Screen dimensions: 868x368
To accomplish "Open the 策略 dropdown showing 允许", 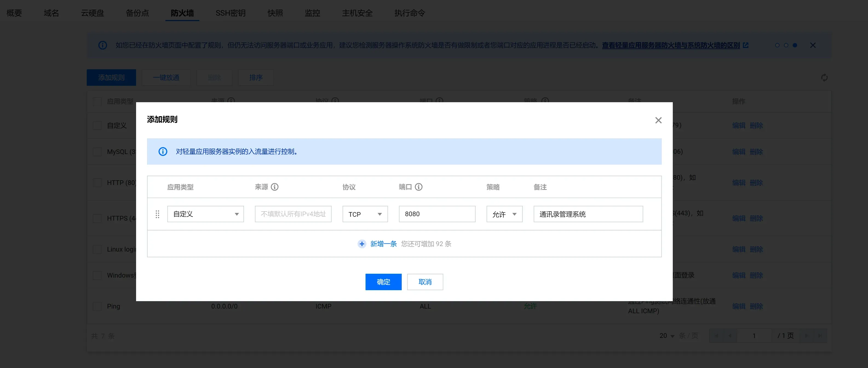I will tap(504, 214).
